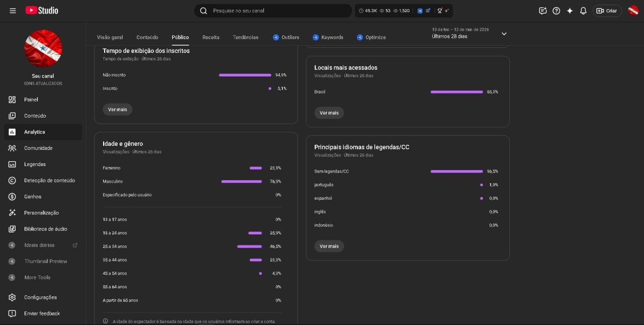Switch to the Tendências tab
The image size is (644, 325).
246,37
